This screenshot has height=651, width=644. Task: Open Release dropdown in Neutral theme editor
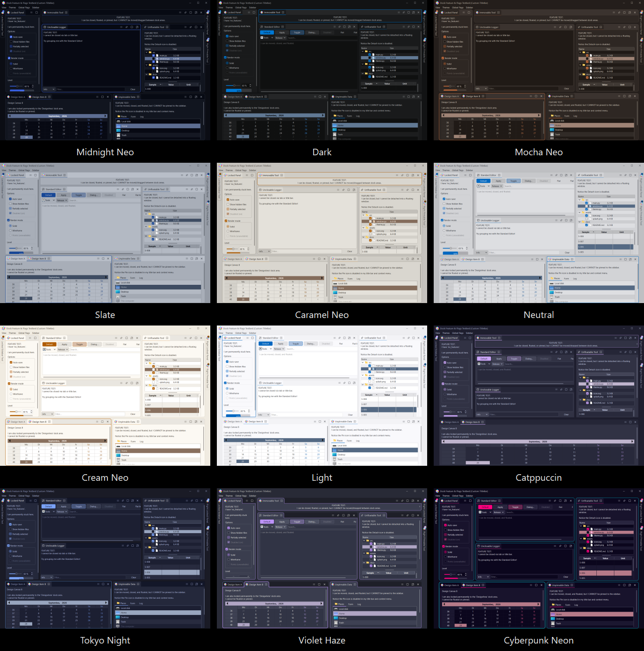pos(497,186)
